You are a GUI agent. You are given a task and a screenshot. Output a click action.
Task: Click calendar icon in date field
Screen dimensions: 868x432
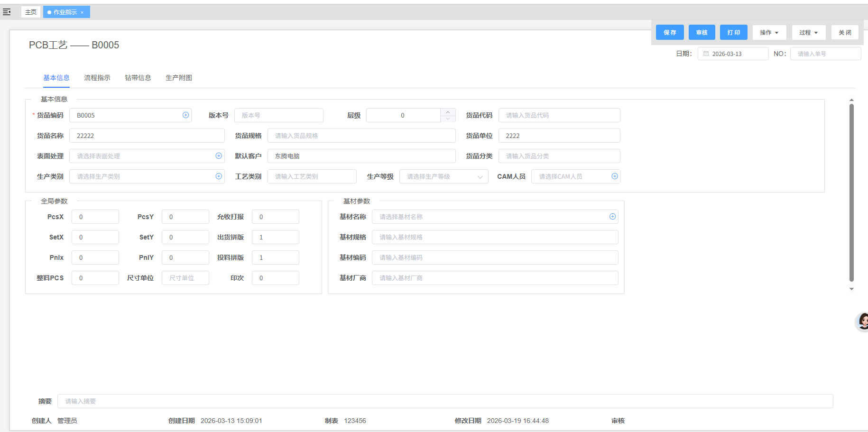coord(706,54)
